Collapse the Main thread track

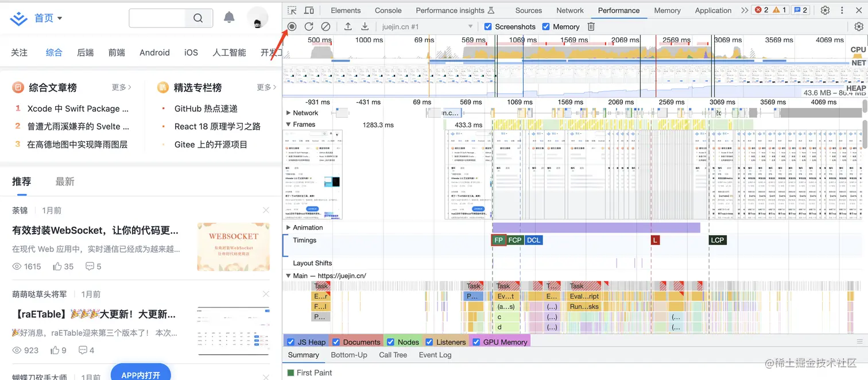click(x=289, y=276)
